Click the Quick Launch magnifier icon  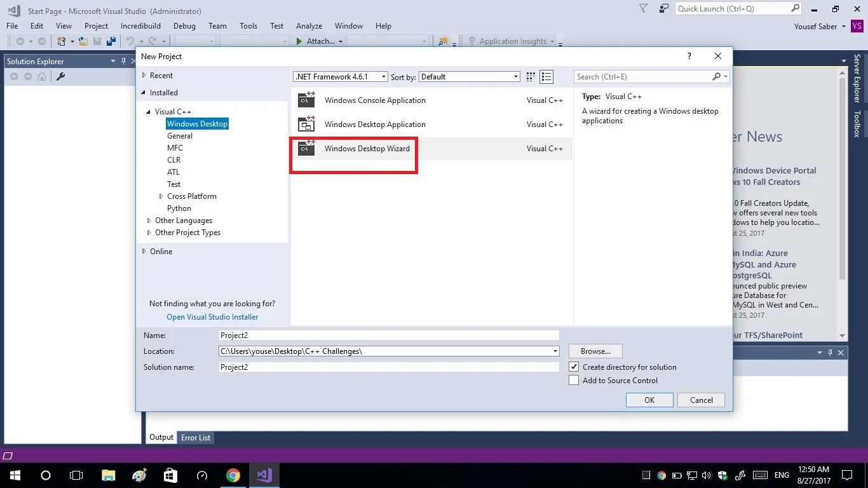795,8
